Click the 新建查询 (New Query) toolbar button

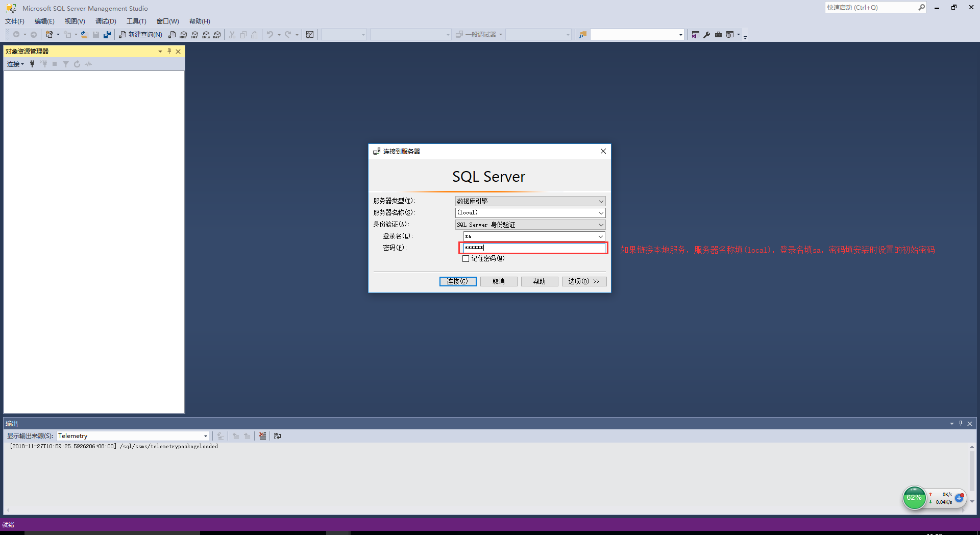pos(140,35)
